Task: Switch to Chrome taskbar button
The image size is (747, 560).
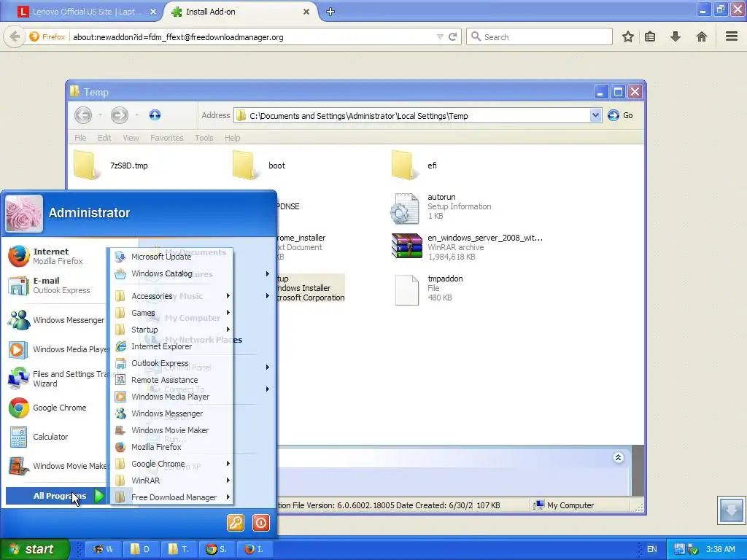Action: tap(216, 549)
